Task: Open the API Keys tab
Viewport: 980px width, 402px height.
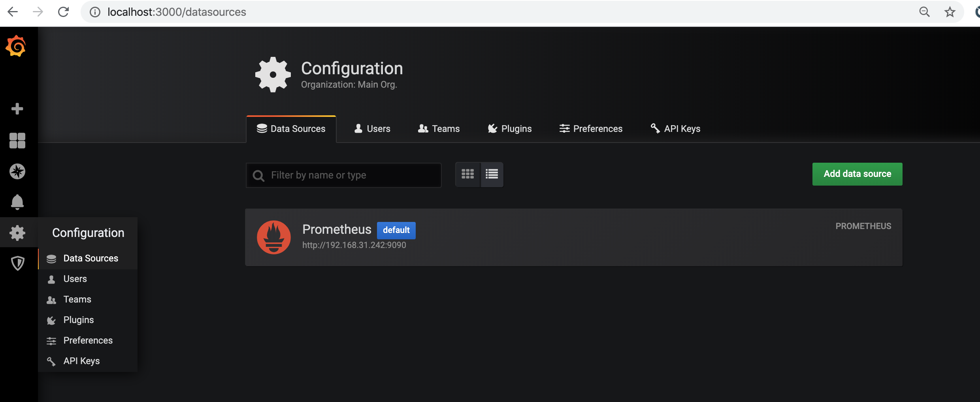Action: pyautogui.click(x=675, y=129)
